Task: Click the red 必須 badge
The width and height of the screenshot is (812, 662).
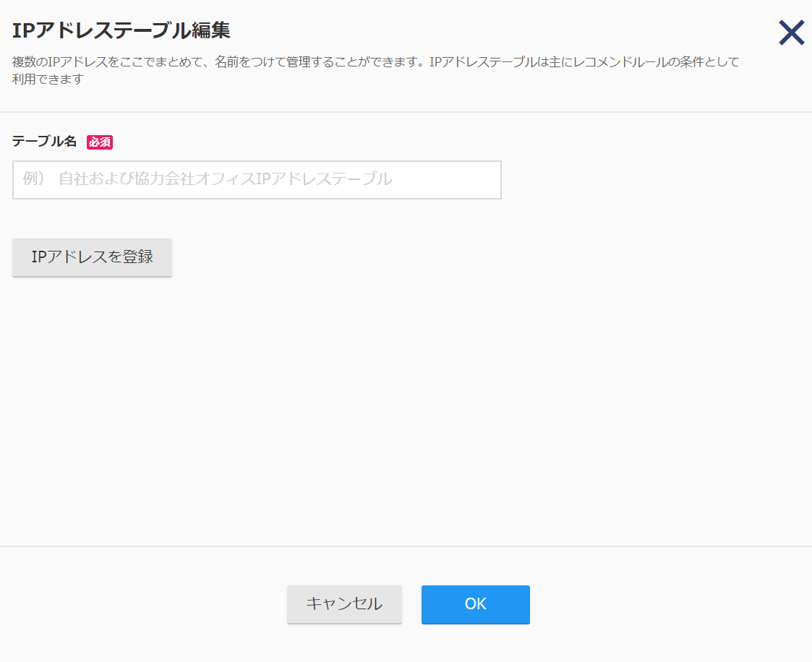Action: [x=100, y=142]
